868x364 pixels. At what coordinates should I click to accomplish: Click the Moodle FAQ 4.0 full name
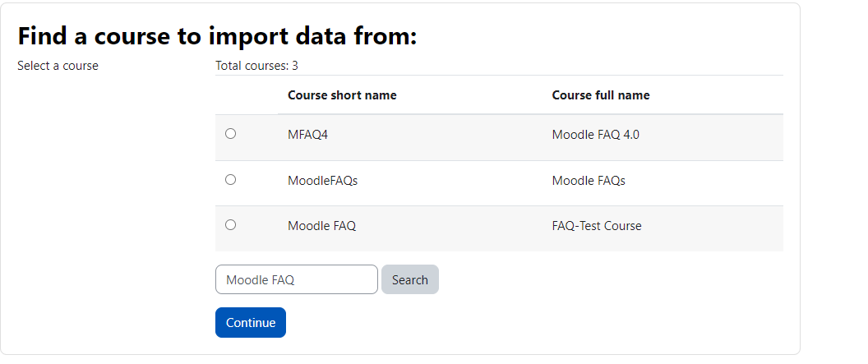[x=596, y=135]
